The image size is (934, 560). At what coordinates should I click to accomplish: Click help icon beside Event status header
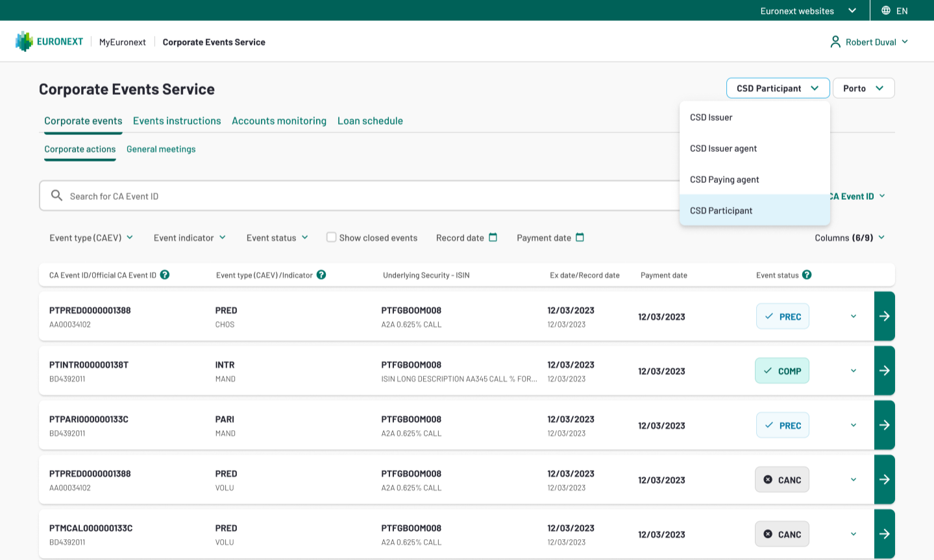(807, 274)
